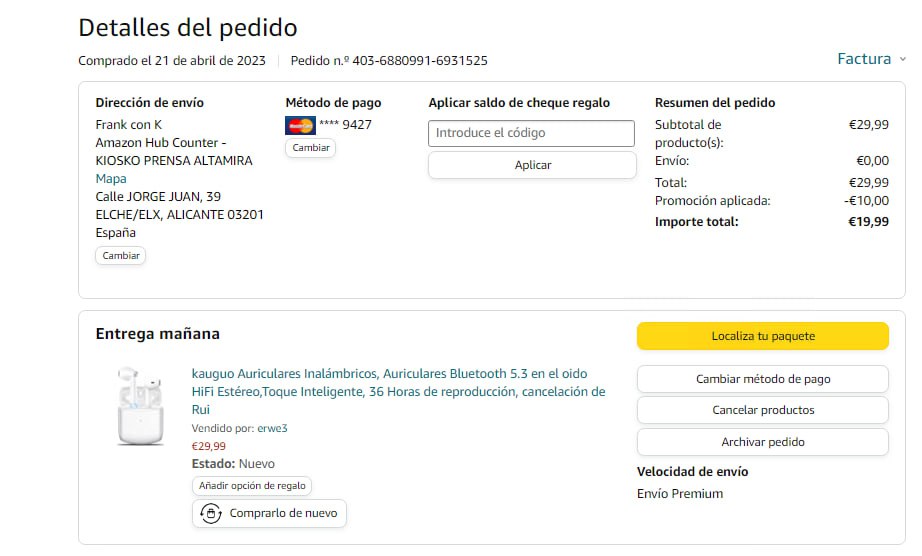Screen dimensions: 922x556
Task: Click the Importe total amount €19,99
Action: pyautogui.click(x=868, y=222)
